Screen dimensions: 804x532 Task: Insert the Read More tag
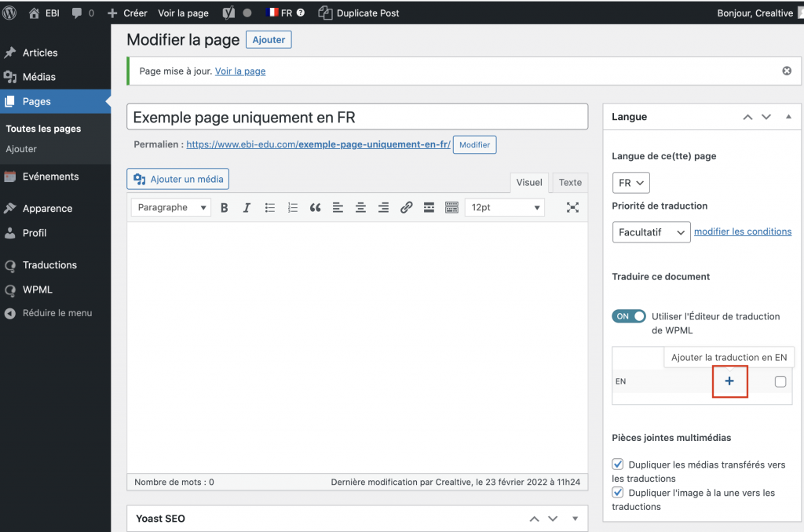(429, 208)
